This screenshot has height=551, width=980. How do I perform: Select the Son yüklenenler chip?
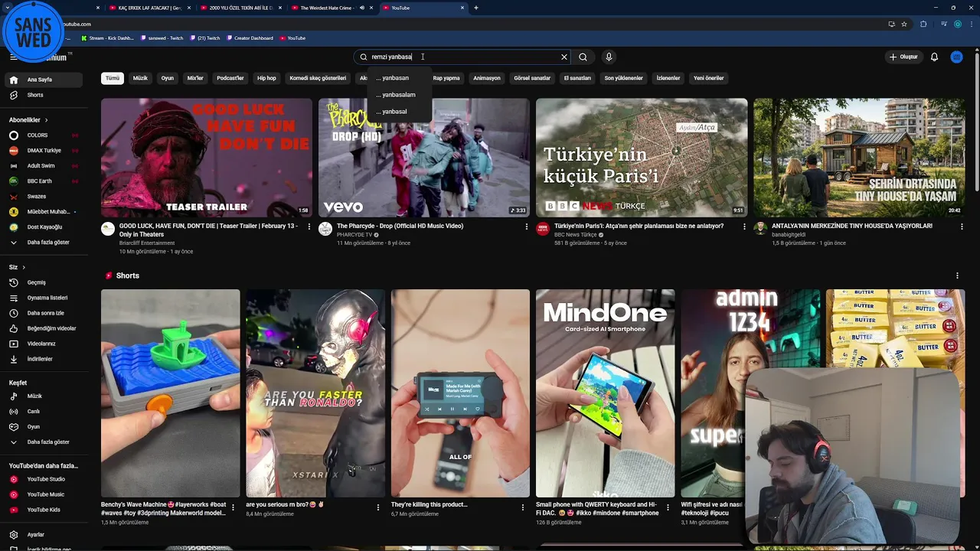tap(623, 78)
